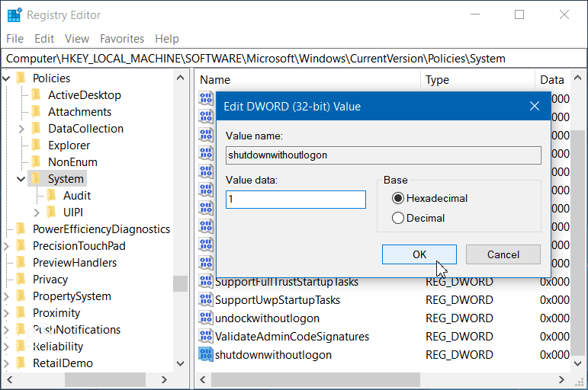Click values pane scroll right arrow
This screenshot has height=390, width=588.
pyautogui.click(x=561, y=379)
